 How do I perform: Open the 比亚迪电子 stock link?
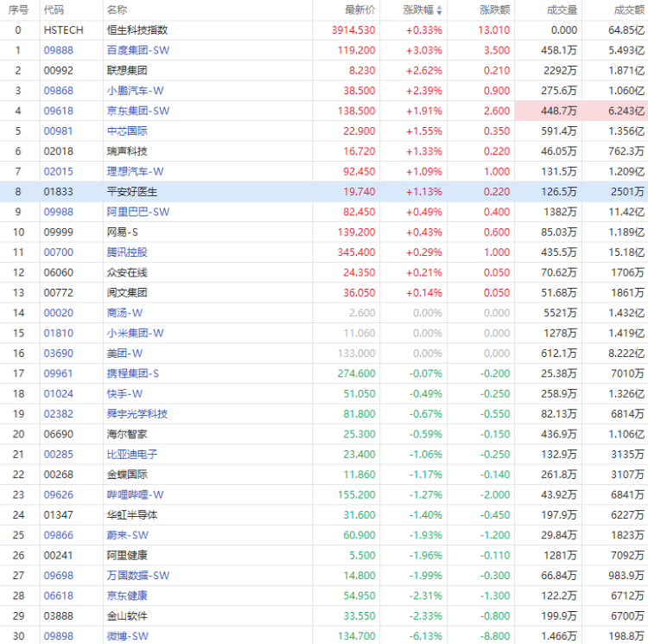[x=132, y=455]
